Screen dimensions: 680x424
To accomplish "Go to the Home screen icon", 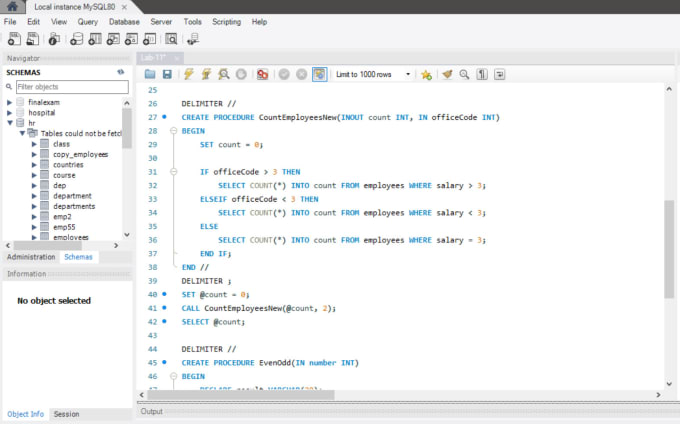I will click(12, 6).
